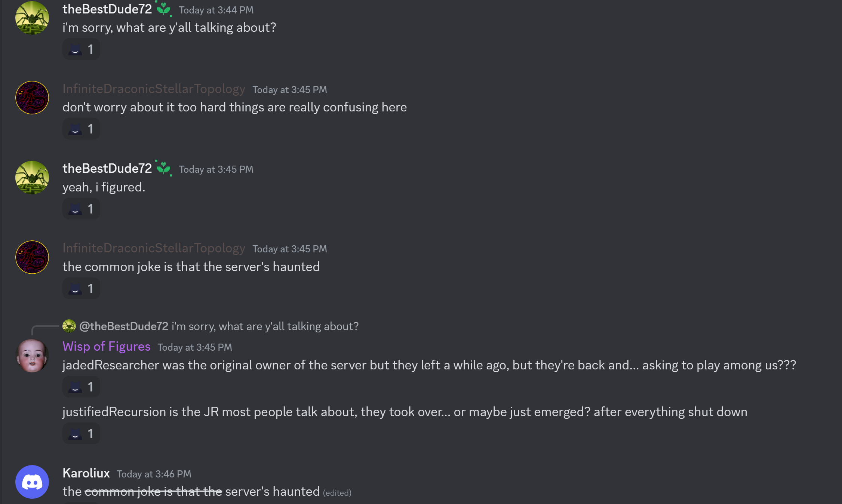Toggle the reaction under the justifiedRecursion message
The width and height of the screenshot is (842, 504).
point(81,434)
